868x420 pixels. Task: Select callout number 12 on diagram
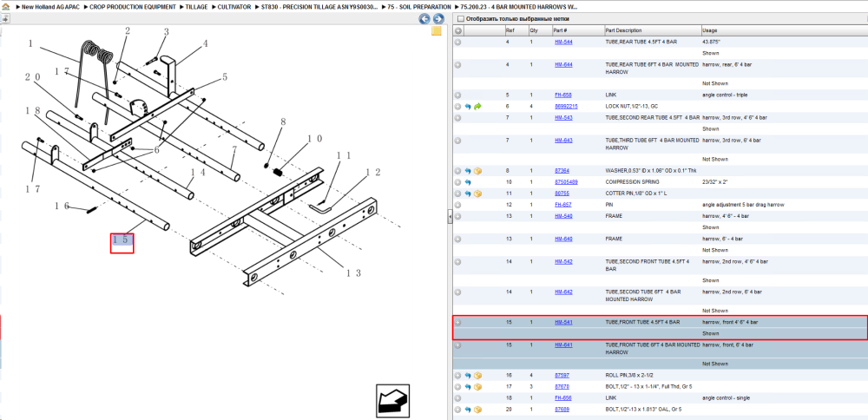pos(372,172)
